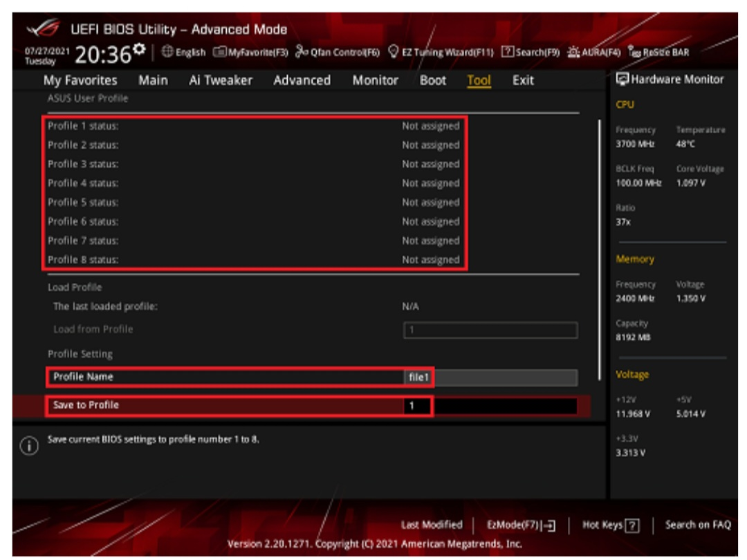Click the Version 2.20.1271 copyright text
Viewport: 747px width, 560px height.
[374, 544]
